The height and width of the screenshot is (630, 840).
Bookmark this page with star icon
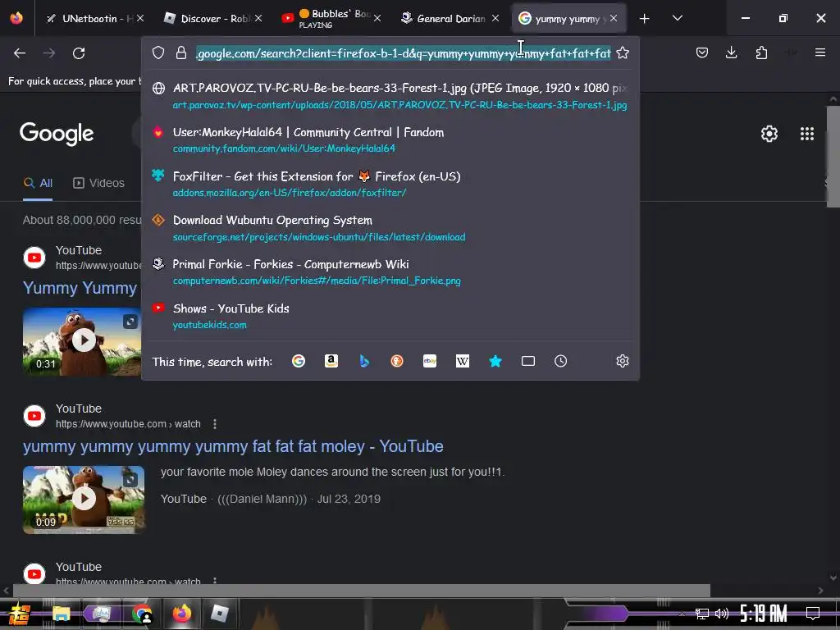[623, 52]
